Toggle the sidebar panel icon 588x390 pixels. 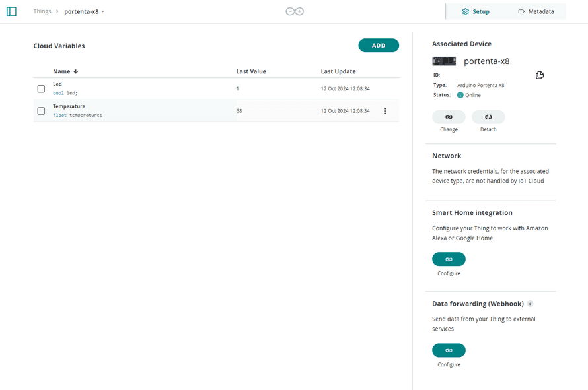click(11, 12)
